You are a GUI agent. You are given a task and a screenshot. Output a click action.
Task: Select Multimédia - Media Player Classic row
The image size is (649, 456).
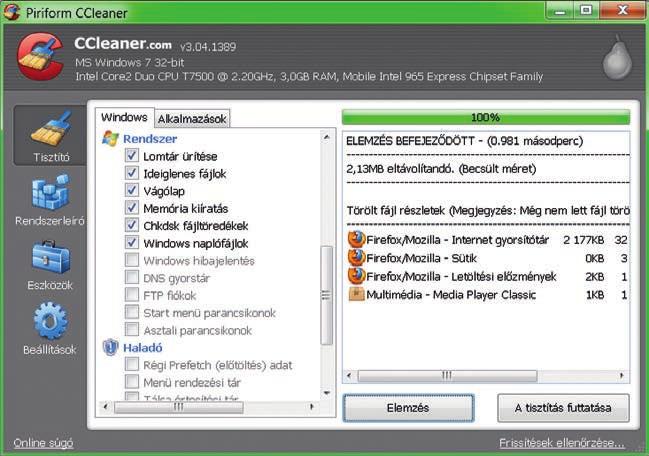pyautogui.click(x=488, y=295)
